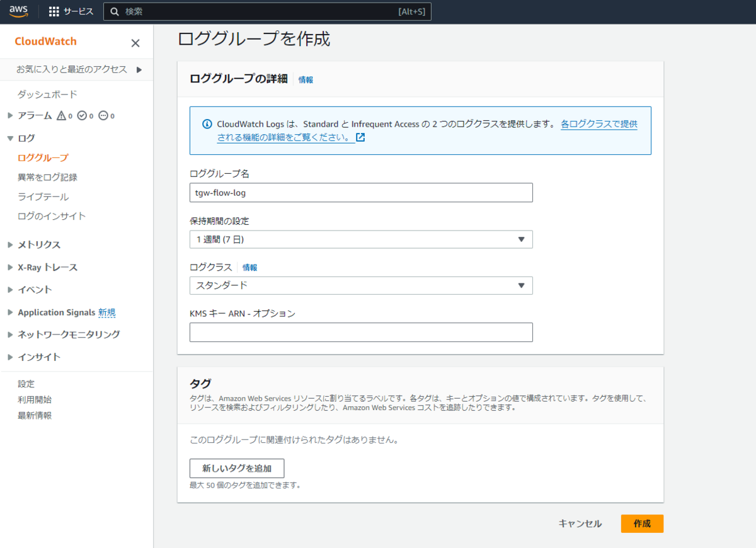Image resolution: width=756 pixels, height=548 pixels.
Task: Click the "新規" label beside Application Signals
Action: point(107,312)
